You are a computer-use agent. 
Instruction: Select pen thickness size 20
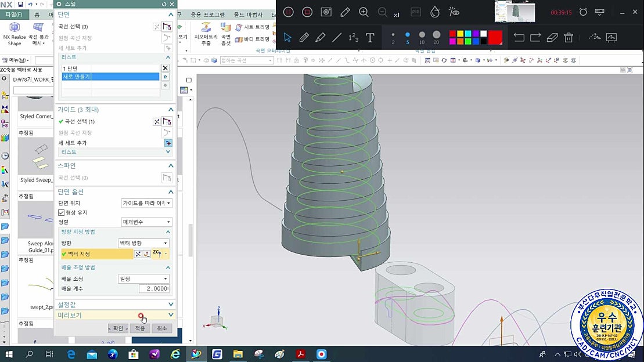(x=437, y=35)
